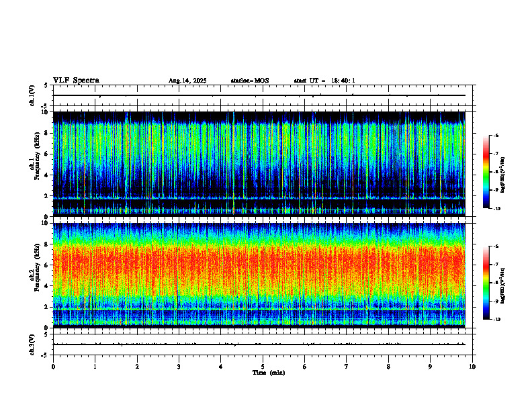Click the ch.1 "Frequency (kHz)" axis label

tap(38, 156)
